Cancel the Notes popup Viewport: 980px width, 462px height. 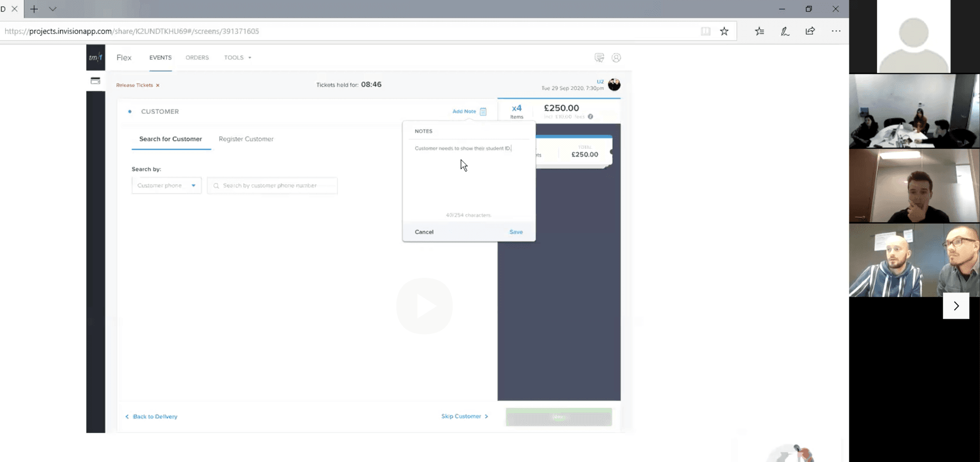click(424, 232)
